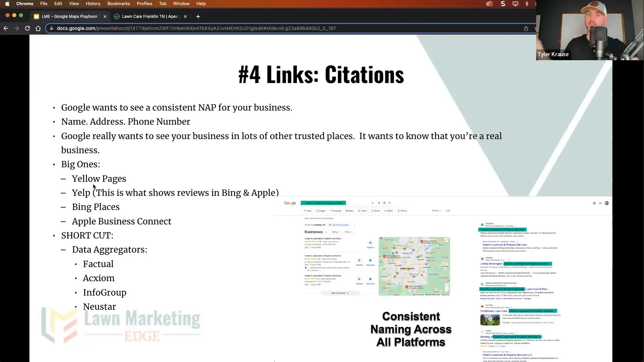Screen dimensions: 644x362
Task: Click the 'Yellow Pages' bullet text
Action: click(99, 179)
